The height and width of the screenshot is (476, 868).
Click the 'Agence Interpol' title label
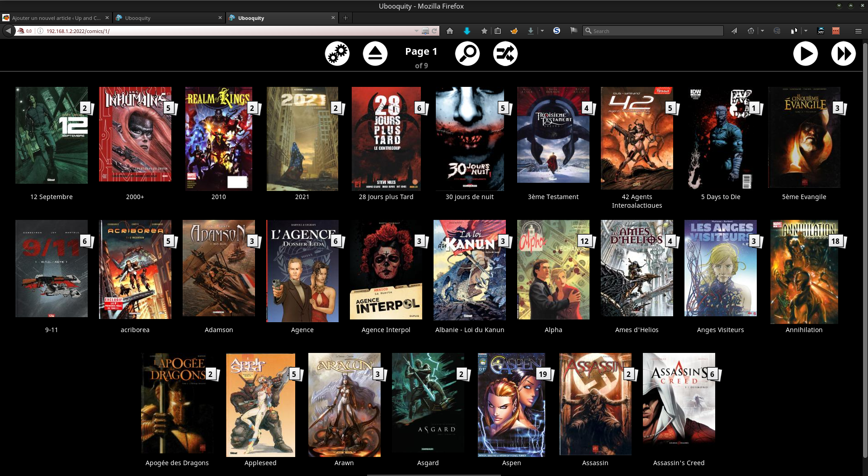coord(386,330)
